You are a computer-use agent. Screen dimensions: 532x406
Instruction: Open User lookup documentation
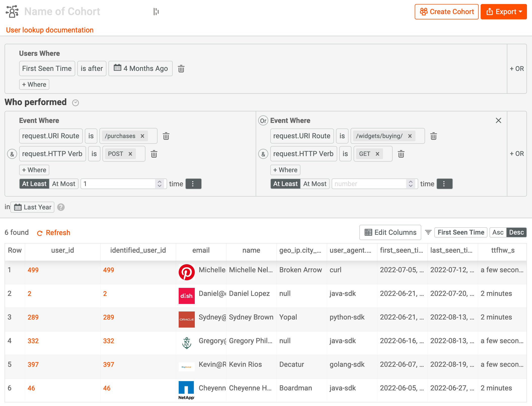coord(50,30)
